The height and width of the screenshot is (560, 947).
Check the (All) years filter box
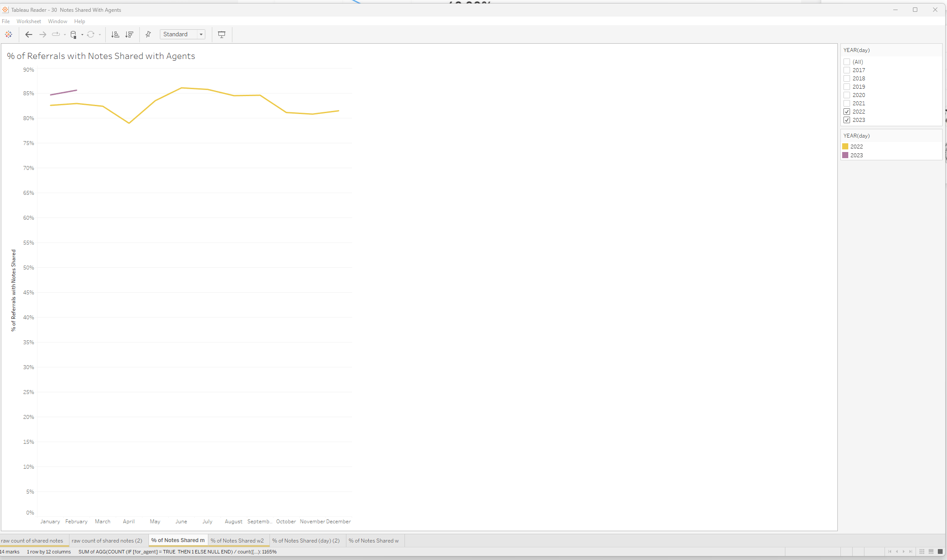pyautogui.click(x=847, y=62)
